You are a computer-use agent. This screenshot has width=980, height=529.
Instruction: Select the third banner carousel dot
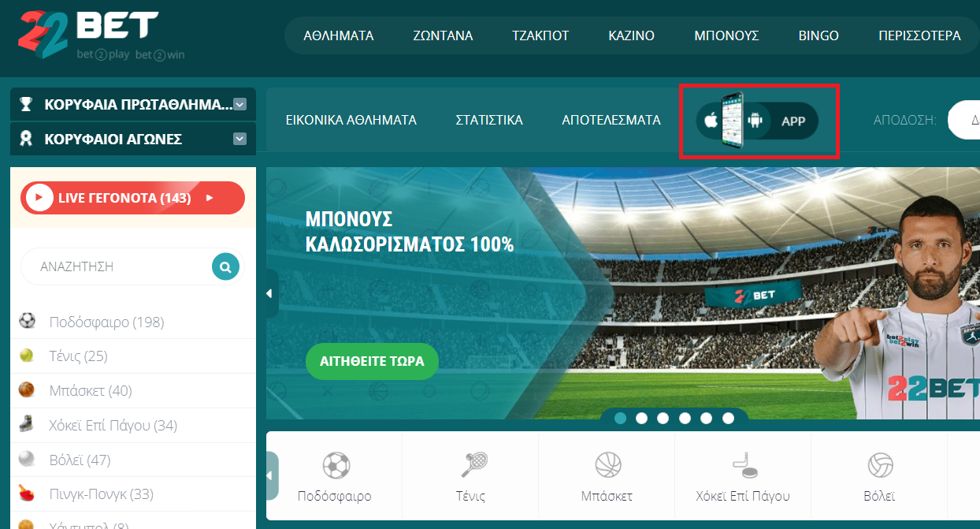pos(663,418)
